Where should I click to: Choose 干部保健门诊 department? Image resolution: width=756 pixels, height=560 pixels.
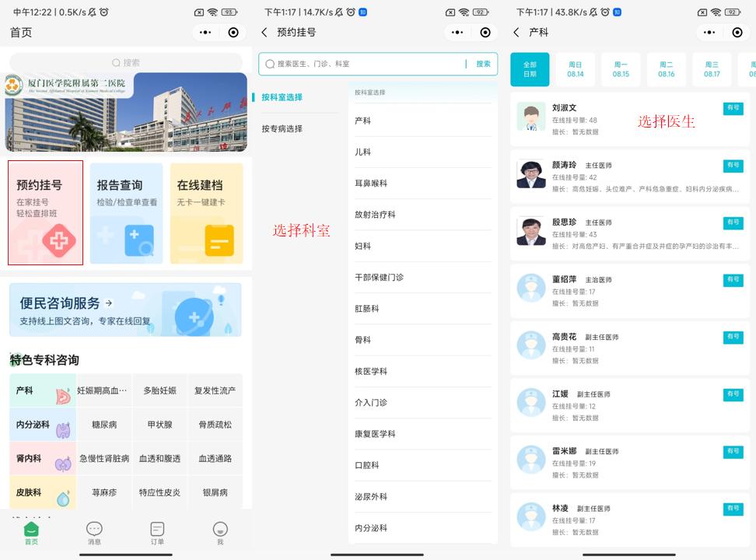tap(423, 278)
